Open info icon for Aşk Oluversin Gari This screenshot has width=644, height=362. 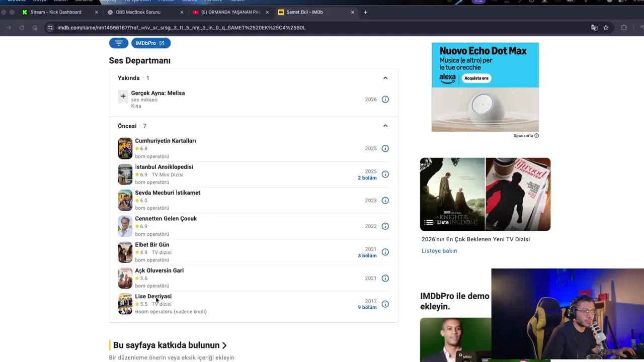coord(385,278)
